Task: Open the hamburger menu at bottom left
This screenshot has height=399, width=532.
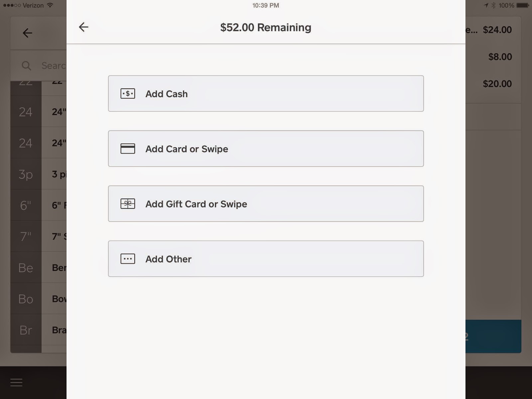Action: (16, 382)
